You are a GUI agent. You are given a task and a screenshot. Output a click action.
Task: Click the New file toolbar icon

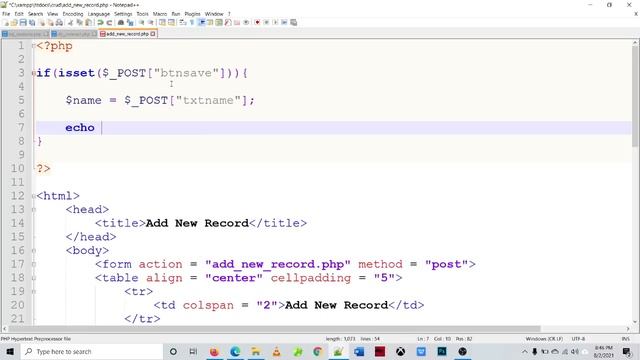6,22
